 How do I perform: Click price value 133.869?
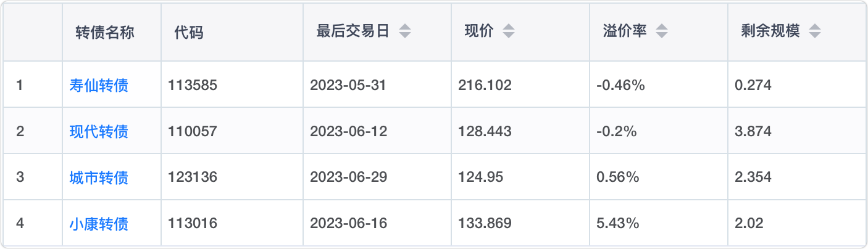(485, 223)
